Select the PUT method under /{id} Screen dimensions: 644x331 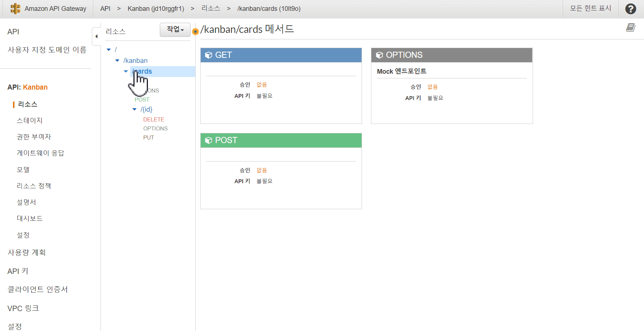[149, 138]
